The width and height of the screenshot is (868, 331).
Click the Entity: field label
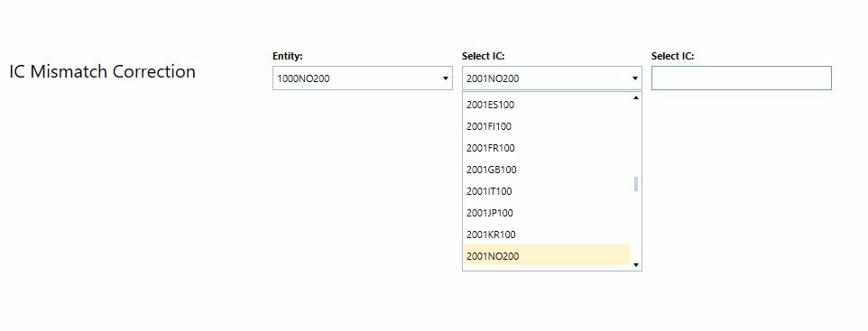click(x=287, y=56)
